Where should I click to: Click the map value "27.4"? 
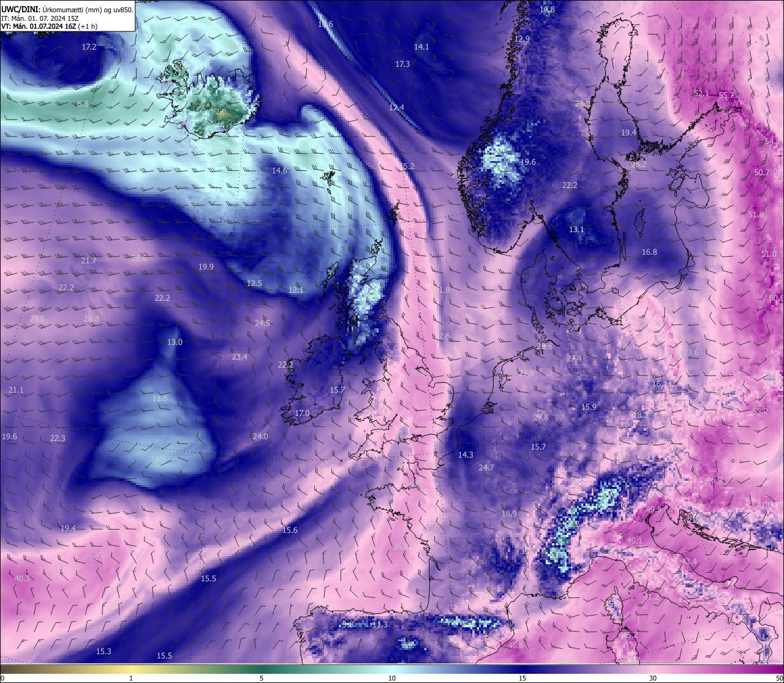coord(574,359)
